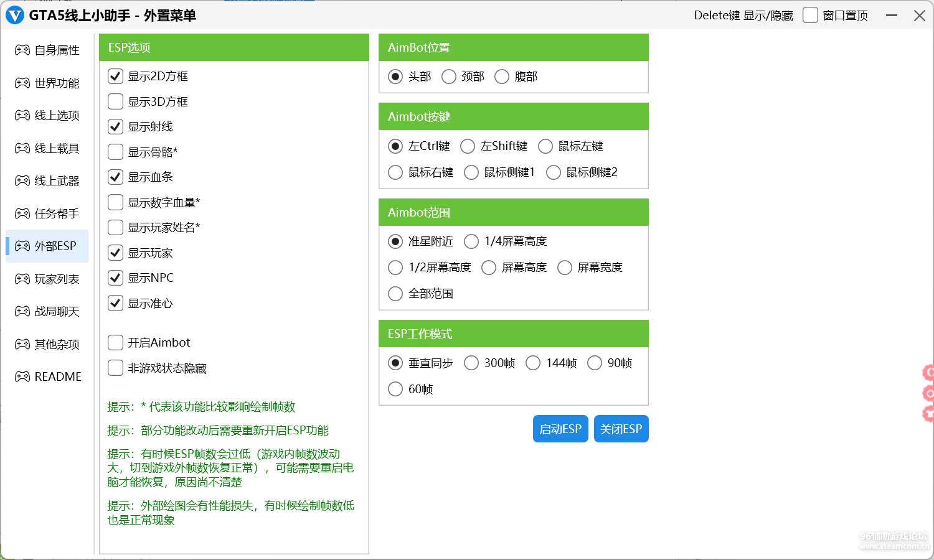Click the gamepad icon next to 世界功能
Viewport: 934px width, 560px height.
22,83
